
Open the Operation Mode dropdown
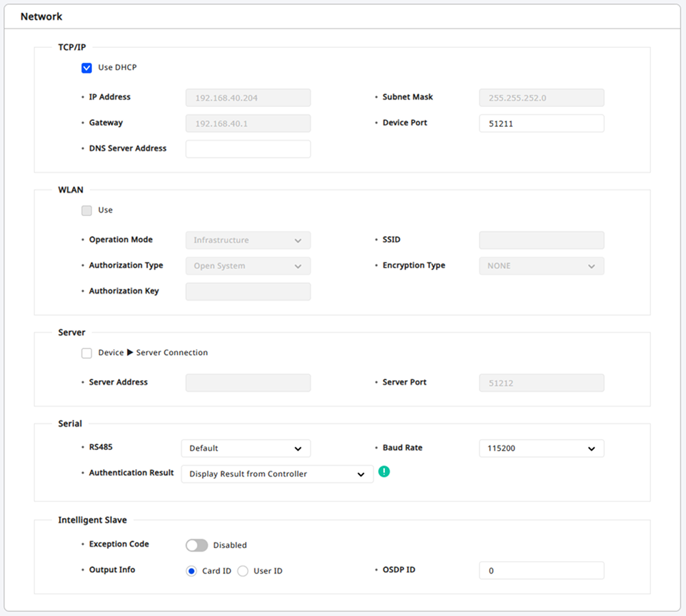[x=248, y=241]
